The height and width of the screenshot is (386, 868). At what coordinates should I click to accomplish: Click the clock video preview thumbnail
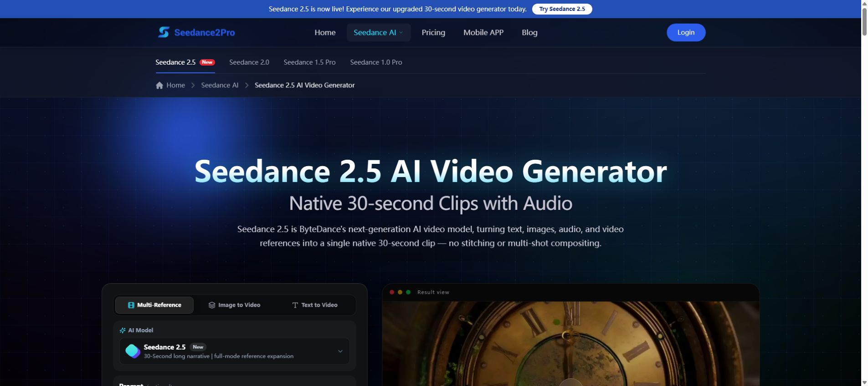tap(570, 344)
